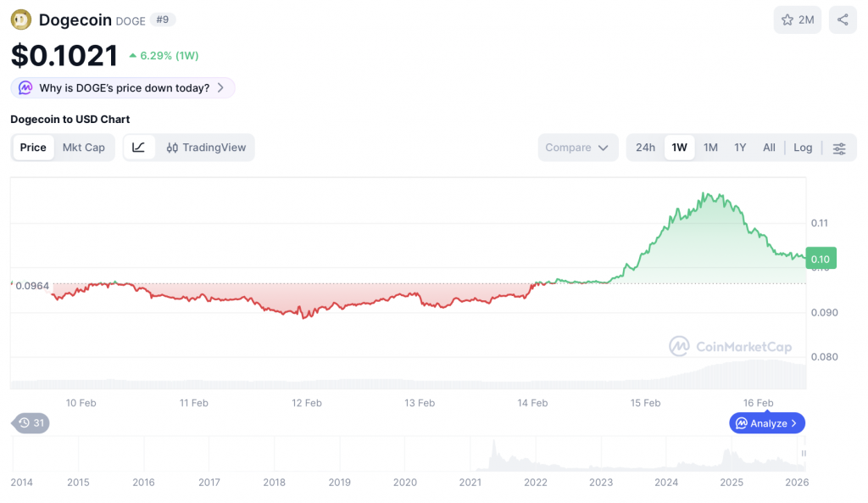
Task: Open the share icon next to the star
Action: (843, 20)
